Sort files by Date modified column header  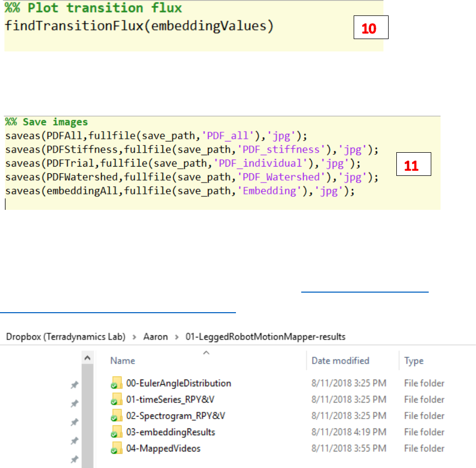pos(340,361)
